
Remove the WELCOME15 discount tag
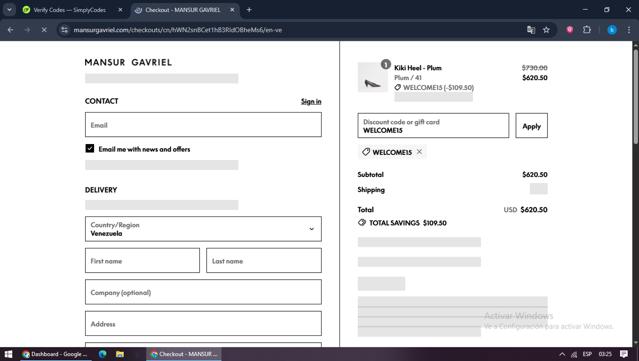419,152
